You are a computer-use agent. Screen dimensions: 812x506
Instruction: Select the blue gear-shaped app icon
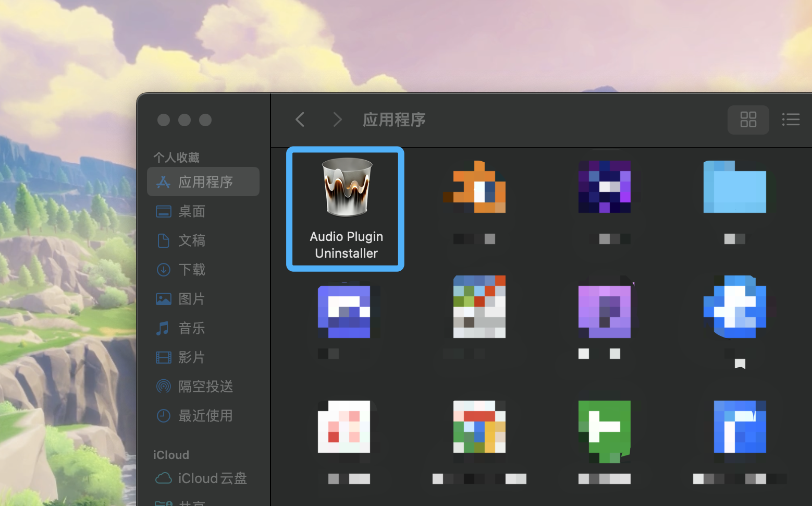coord(735,307)
